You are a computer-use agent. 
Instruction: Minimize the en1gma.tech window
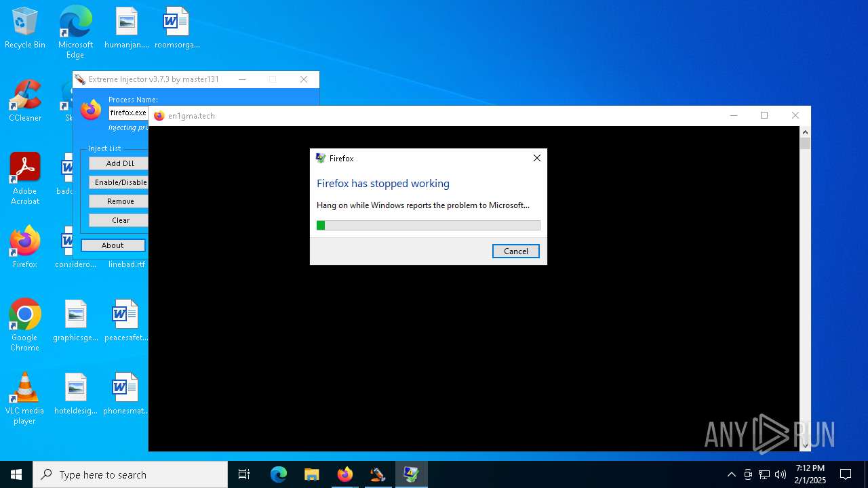point(733,115)
